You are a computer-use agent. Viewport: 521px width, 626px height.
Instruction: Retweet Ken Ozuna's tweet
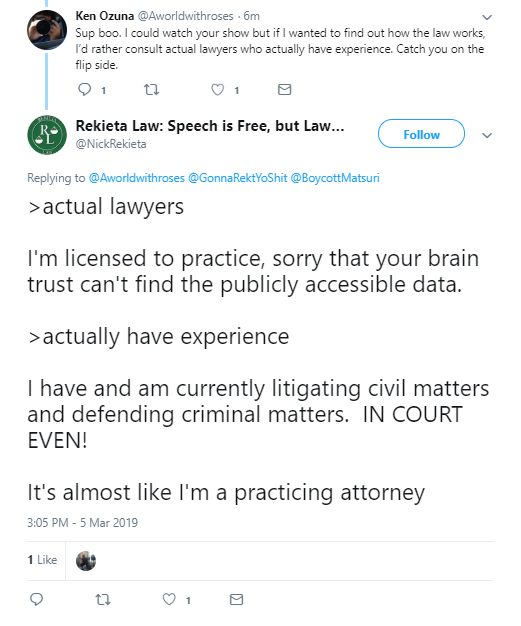tap(151, 89)
